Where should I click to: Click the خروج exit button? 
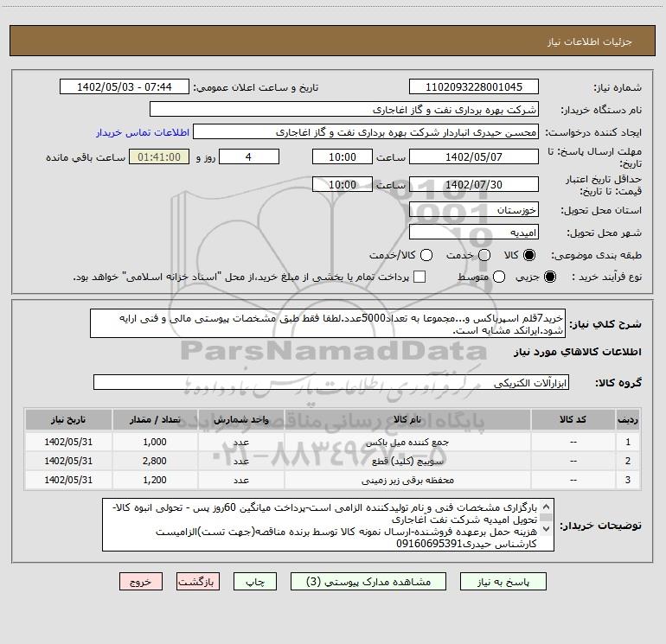click(x=141, y=582)
